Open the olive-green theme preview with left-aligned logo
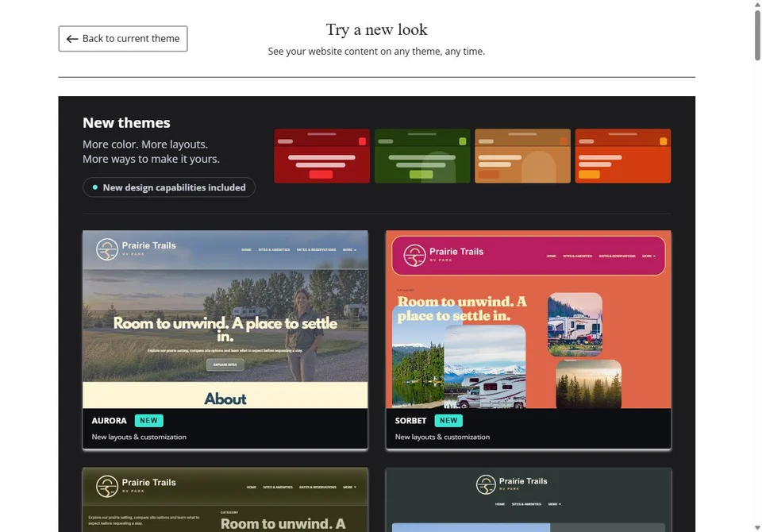Image resolution: width=762 pixels, height=532 pixels. (x=225, y=500)
